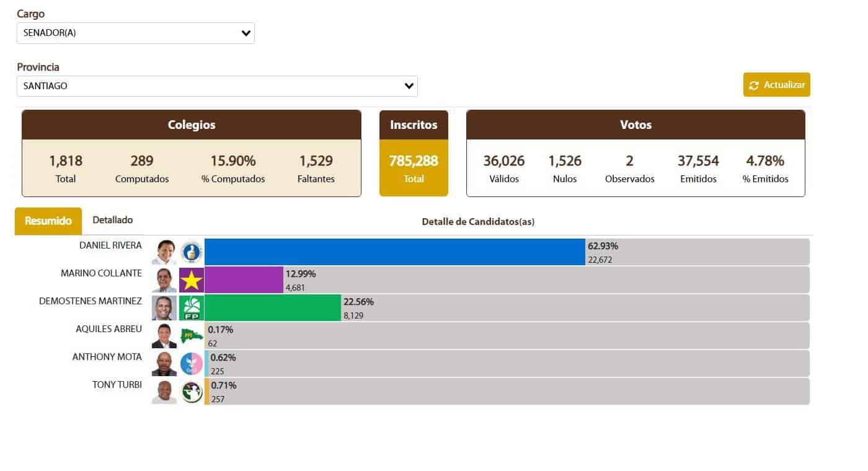The height and width of the screenshot is (471, 868).
Task: Switch to the Detallado tab
Action: [112, 220]
